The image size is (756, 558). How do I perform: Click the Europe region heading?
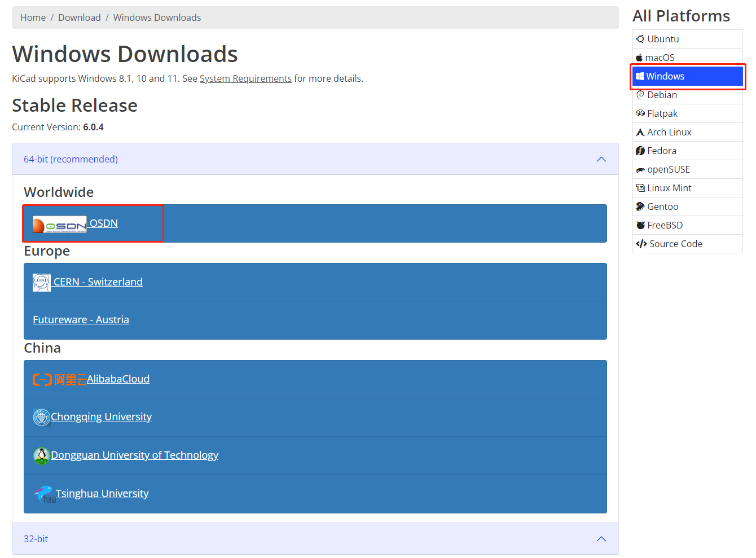click(x=47, y=251)
